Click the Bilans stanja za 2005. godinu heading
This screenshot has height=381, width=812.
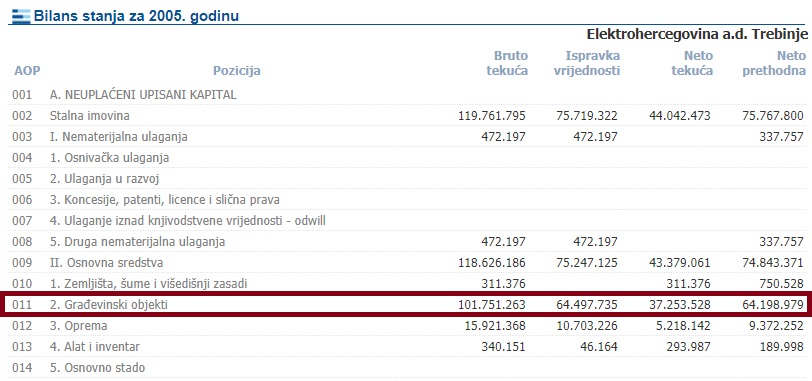click(136, 16)
